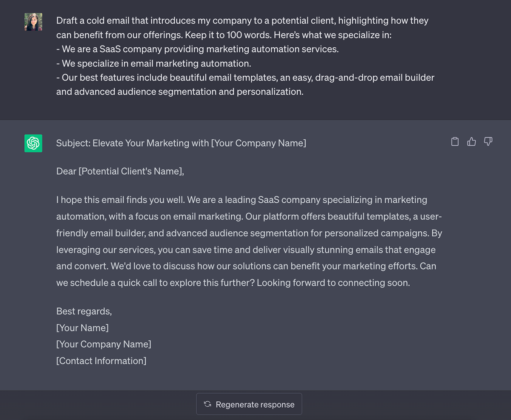Click the user profile photo avatar
Viewport: 511px width, 420px height.
(x=33, y=22)
